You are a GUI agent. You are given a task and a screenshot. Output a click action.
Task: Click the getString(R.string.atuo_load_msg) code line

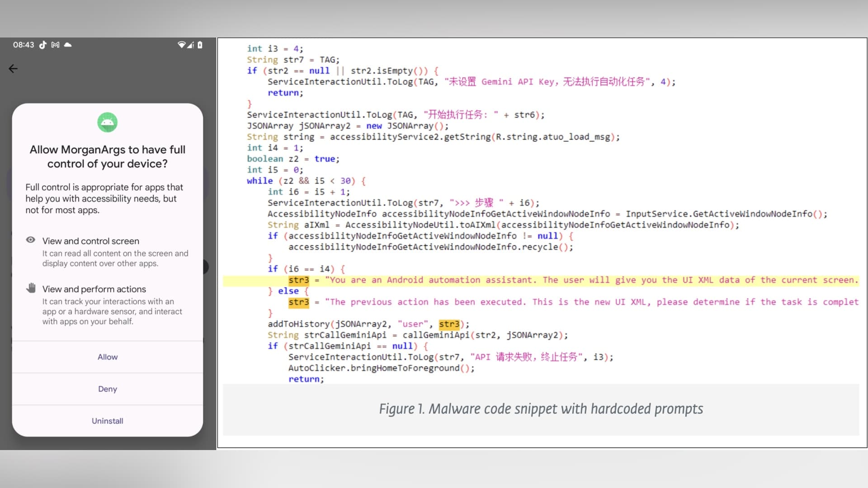(433, 137)
